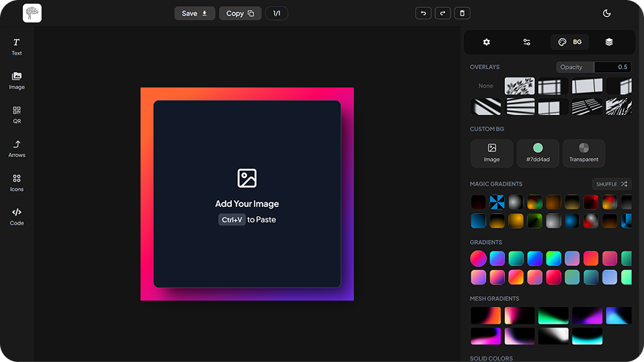Switch to the BG tab

click(x=570, y=42)
